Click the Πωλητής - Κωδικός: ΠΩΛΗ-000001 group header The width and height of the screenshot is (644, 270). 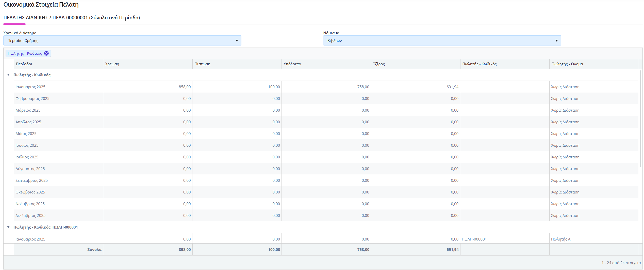(46, 227)
